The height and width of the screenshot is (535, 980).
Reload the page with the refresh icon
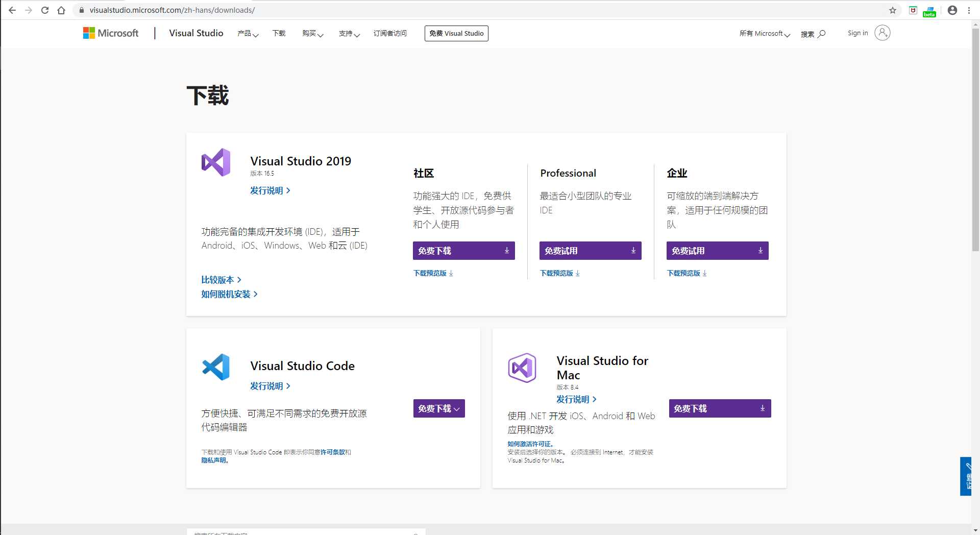coord(45,10)
